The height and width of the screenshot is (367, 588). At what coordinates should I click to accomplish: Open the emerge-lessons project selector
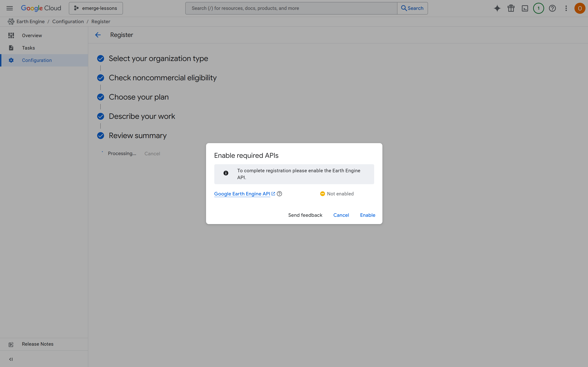point(96,8)
